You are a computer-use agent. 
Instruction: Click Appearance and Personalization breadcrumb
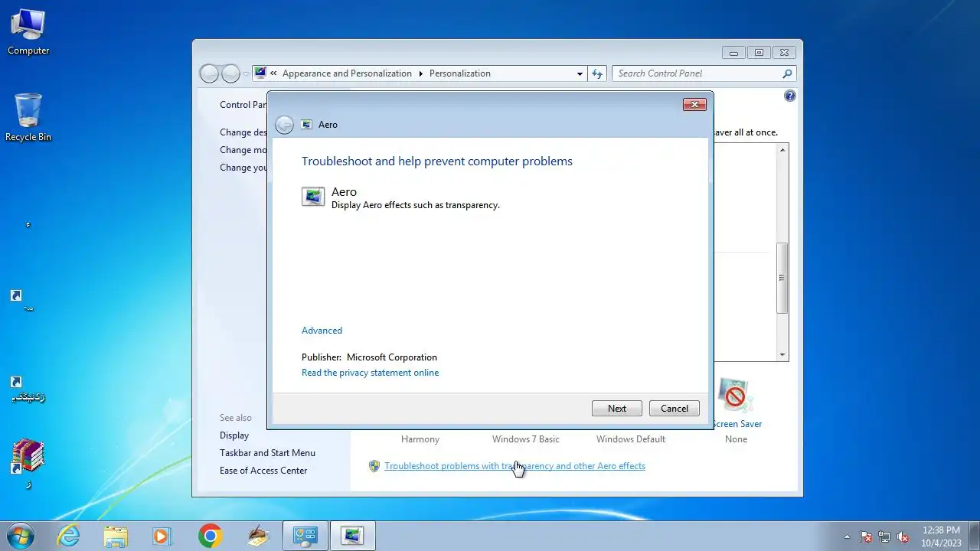[x=347, y=73]
